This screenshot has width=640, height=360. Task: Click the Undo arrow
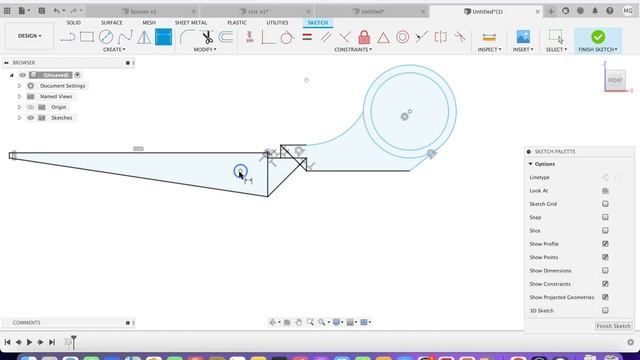[57, 11]
